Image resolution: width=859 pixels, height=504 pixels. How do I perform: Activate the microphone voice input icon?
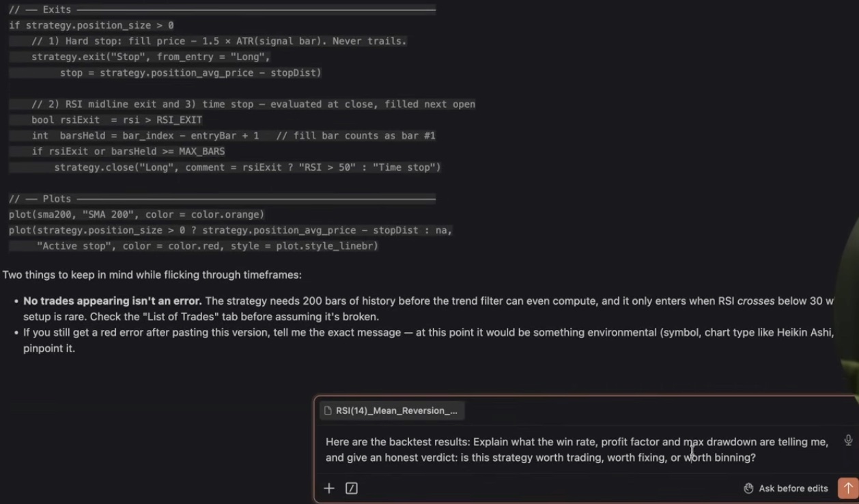coord(848,441)
